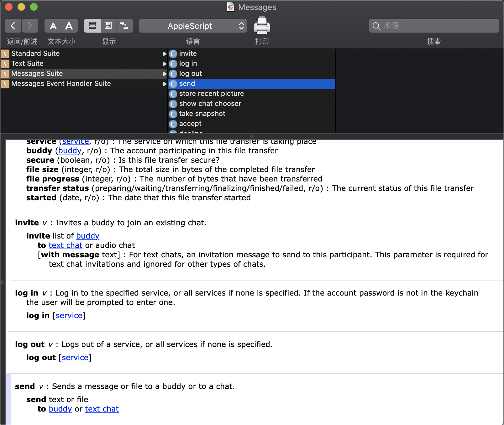Click the C icon beside accept
This screenshot has height=425, width=504.
click(173, 124)
